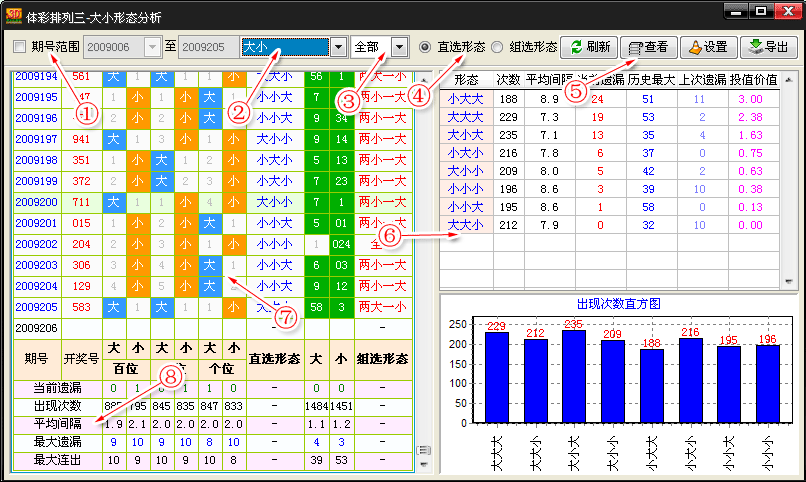806x482 pixels.
Task: Select the 组选形态 radio button
Action: tap(497, 47)
